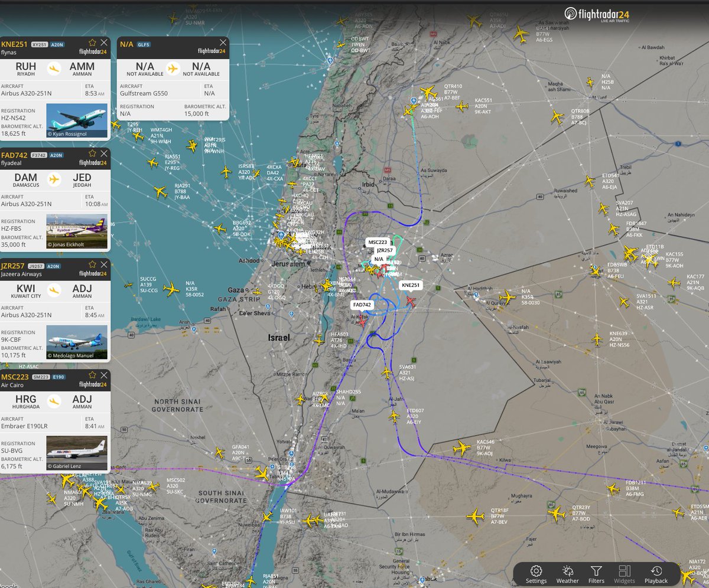This screenshot has height=588, width=709.
Task: Close the N/A Gulfstream G550 card
Action: pyautogui.click(x=223, y=43)
